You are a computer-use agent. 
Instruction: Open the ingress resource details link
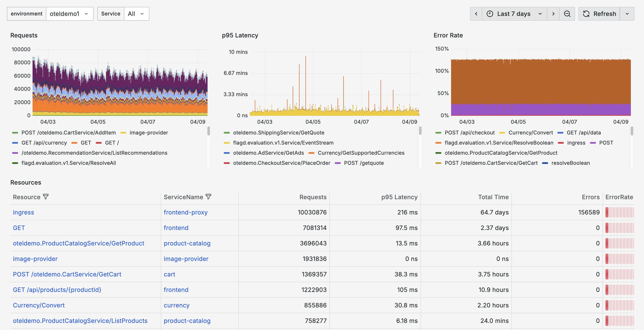point(23,212)
